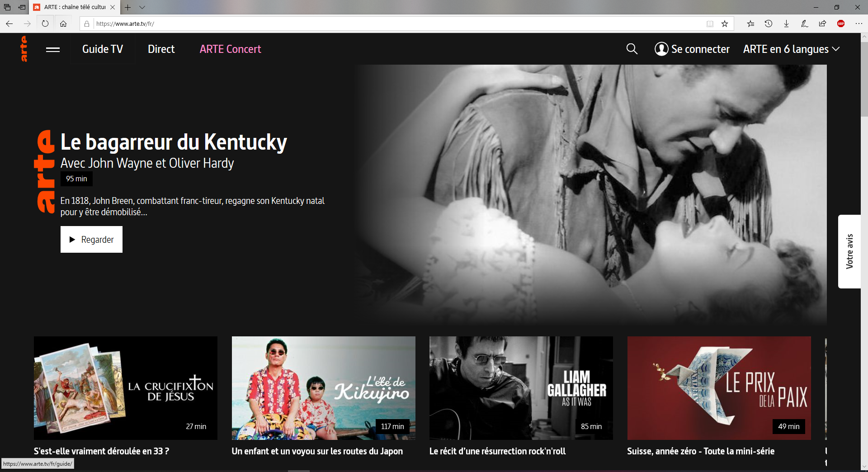Add page to favorites with star icon
This screenshot has height=472, width=868.
(x=725, y=24)
